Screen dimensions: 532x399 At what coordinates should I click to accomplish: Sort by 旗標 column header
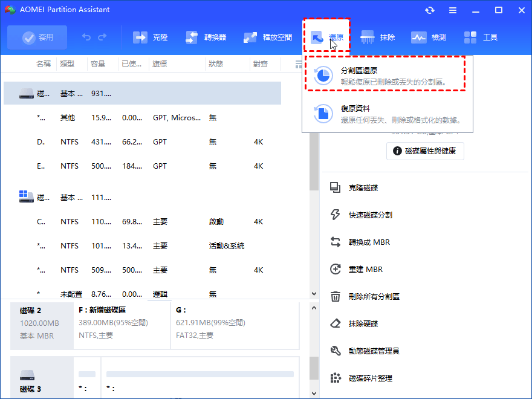point(160,64)
